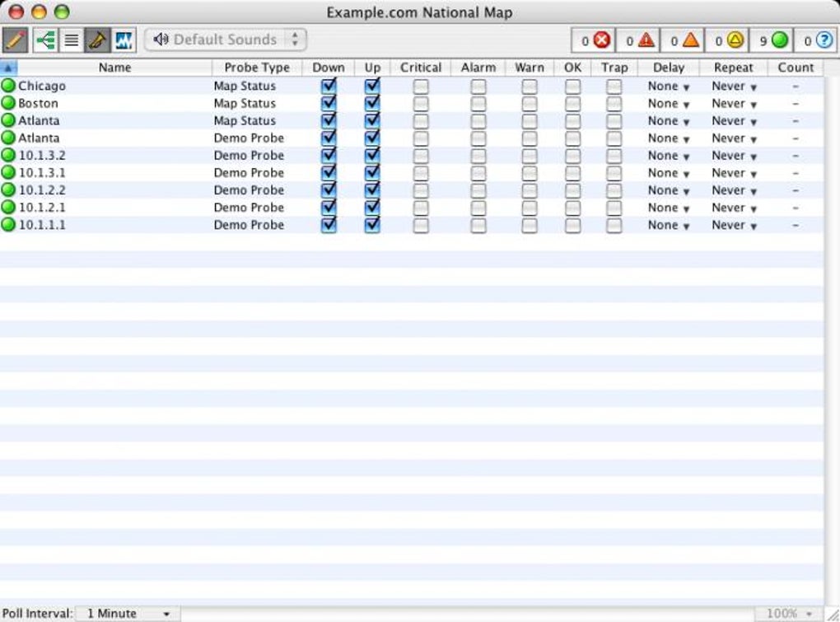Click the window resize grip corner
Viewport: 840px width, 622px height.
(x=832, y=614)
